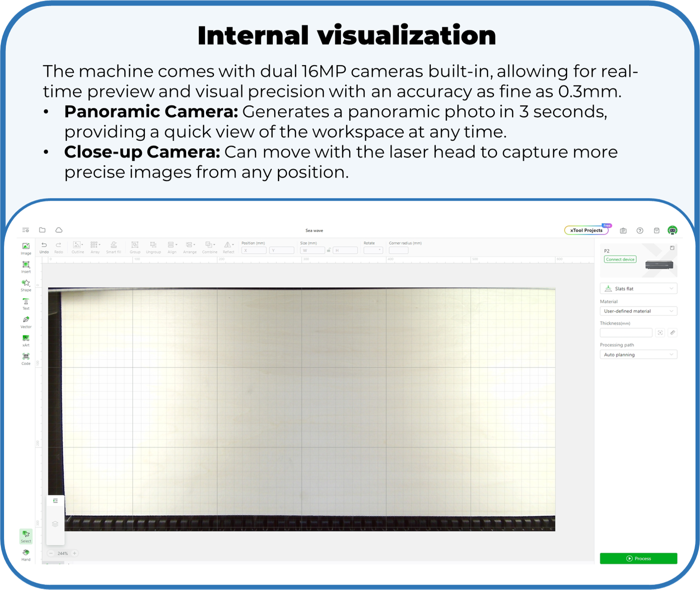Expand the User-defined material dropdown
Viewport: 700px width, 590px height.
click(x=638, y=311)
